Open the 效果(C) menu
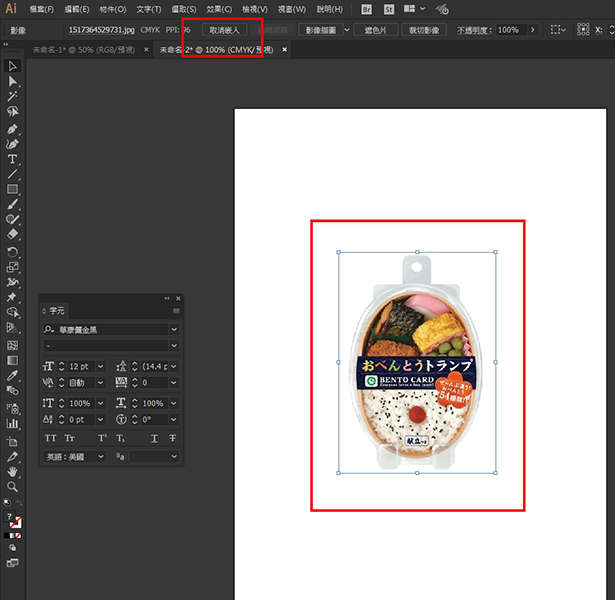The height and width of the screenshot is (600, 615). pos(219,9)
